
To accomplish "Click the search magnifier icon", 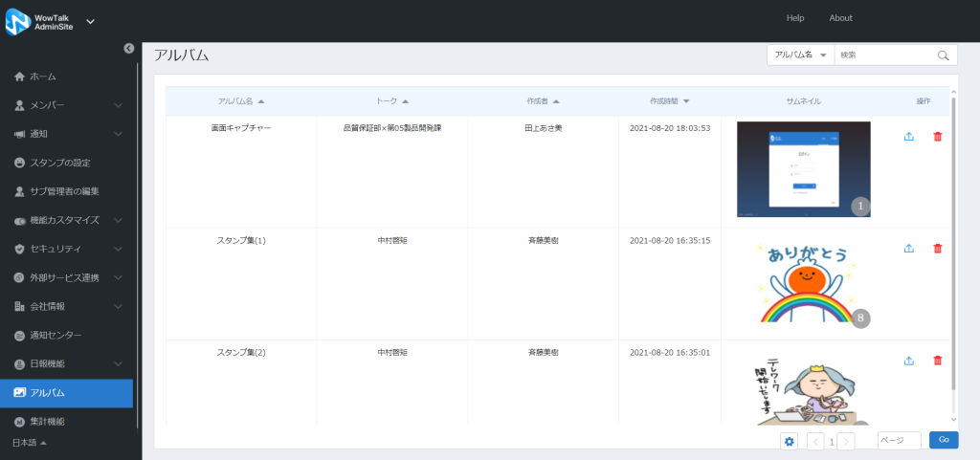I will [x=943, y=55].
